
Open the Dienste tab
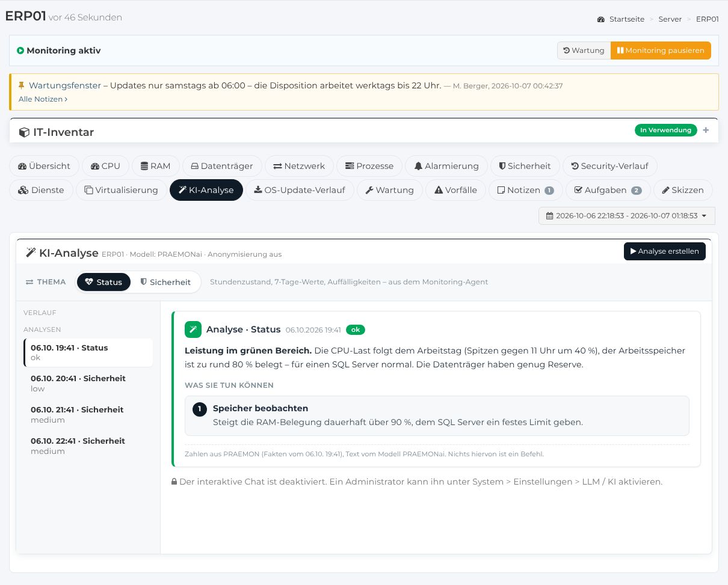tap(42, 190)
